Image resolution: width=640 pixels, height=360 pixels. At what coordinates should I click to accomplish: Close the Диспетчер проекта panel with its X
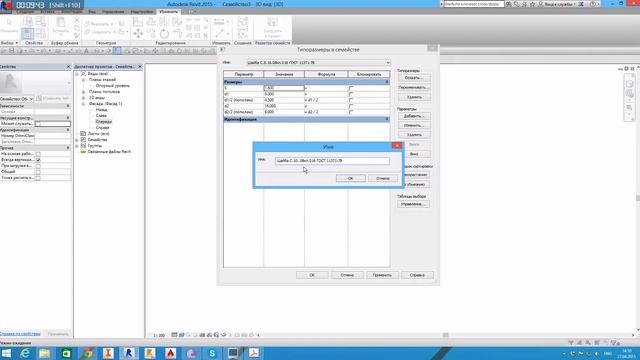pos(140,67)
